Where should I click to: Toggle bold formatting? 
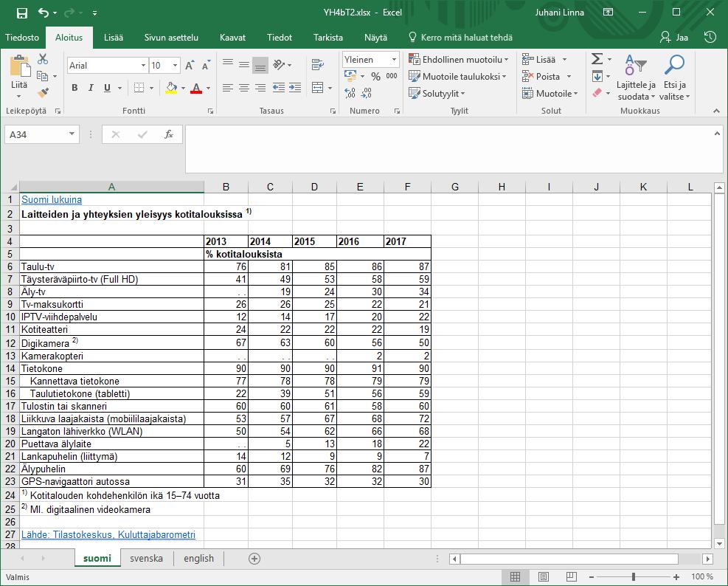pyautogui.click(x=74, y=88)
